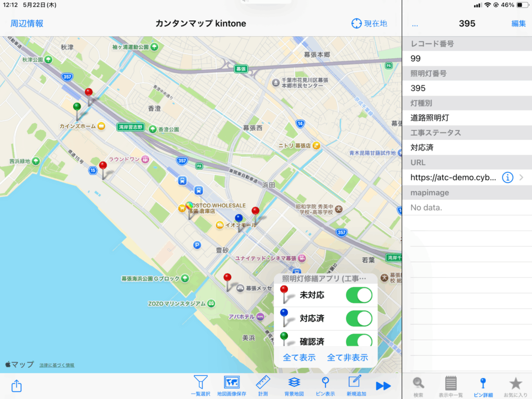
Task: Add a new record with 新規追加
Action: tap(356, 386)
